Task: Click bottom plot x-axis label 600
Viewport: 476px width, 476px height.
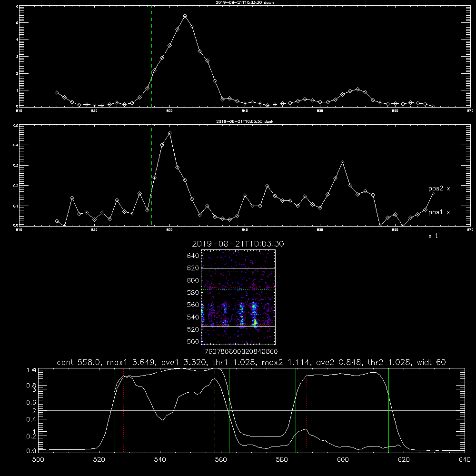Action: (x=343, y=460)
